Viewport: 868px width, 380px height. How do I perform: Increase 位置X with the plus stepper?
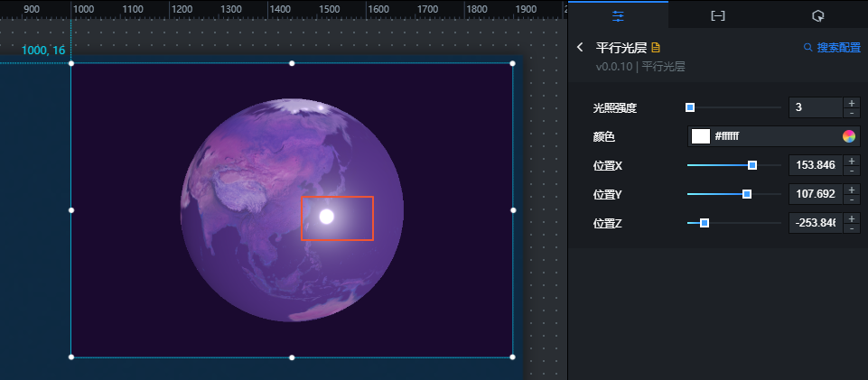[x=852, y=161]
